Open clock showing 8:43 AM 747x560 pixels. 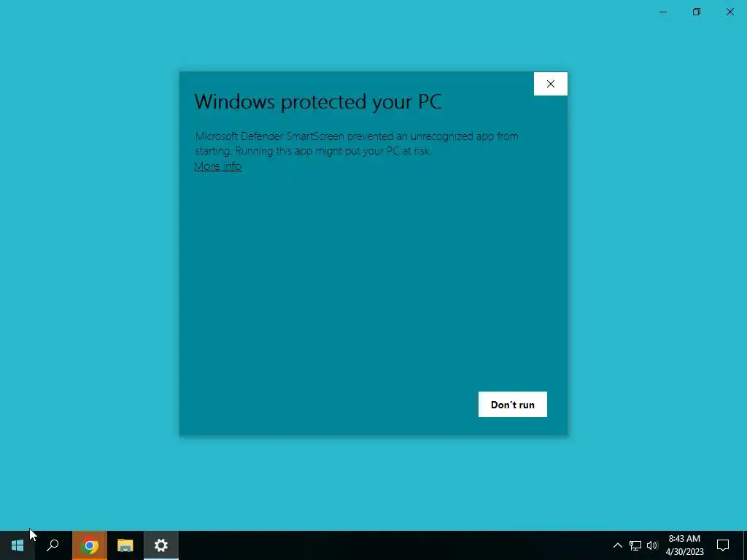click(x=684, y=545)
